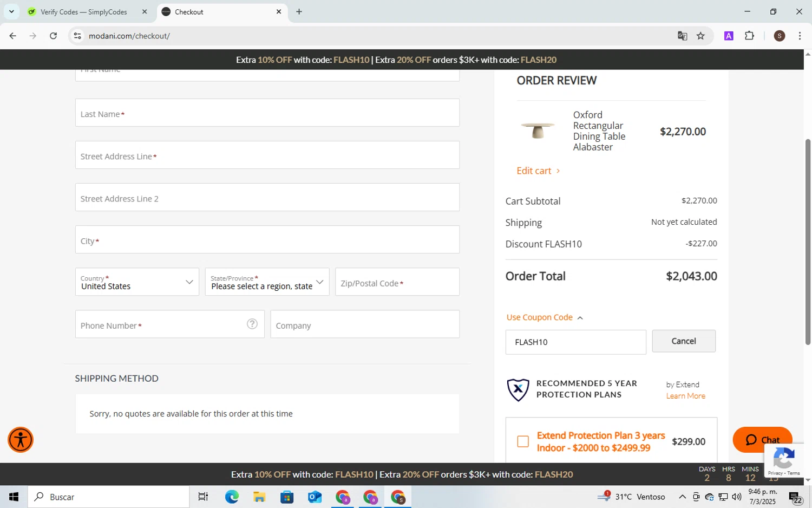Open the Chrome profile avatar

coord(780,36)
